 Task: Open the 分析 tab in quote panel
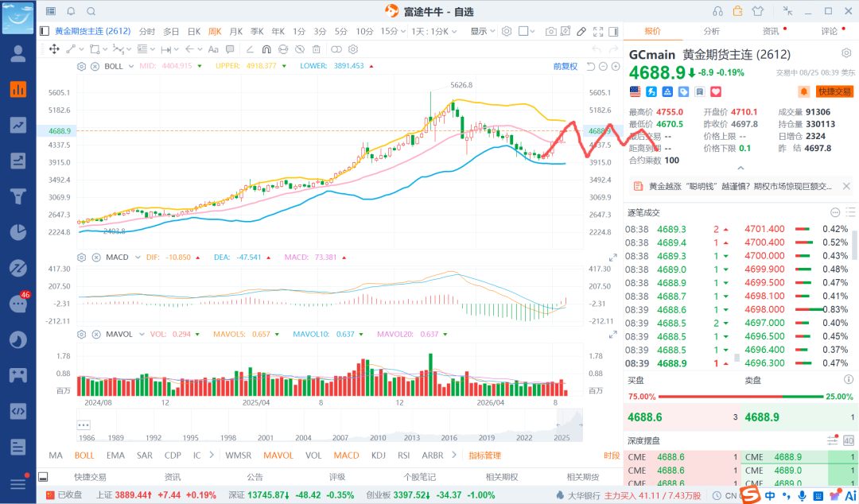pyautogui.click(x=711, y=31)
